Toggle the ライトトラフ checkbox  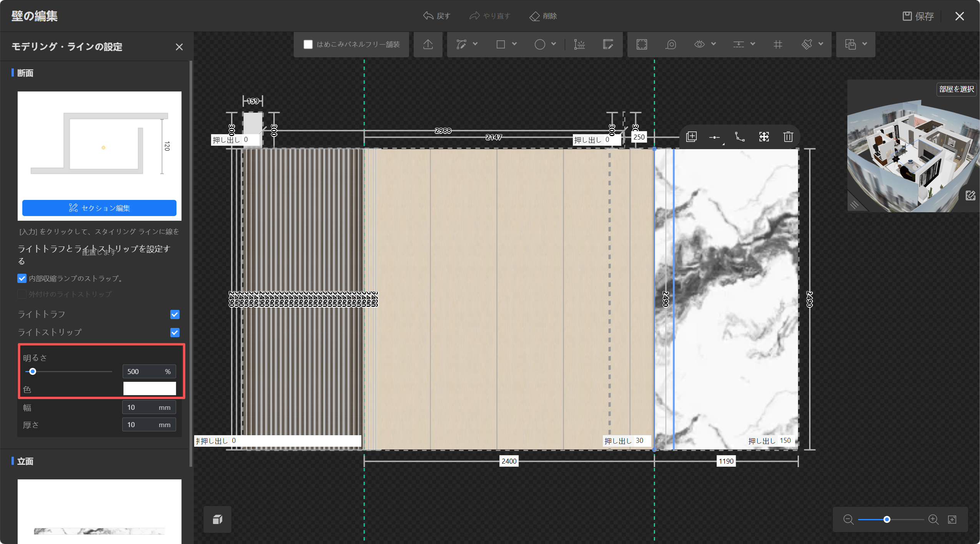(x=175, y=314)
